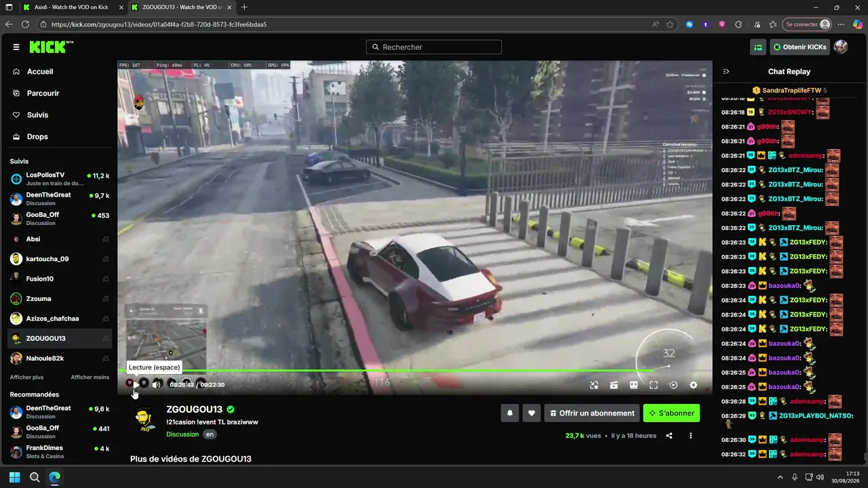Image resolution: width=868 pixels, height=488 pixels.
Task: Open the green leaderboard icon button
Action: pos(758,47)
